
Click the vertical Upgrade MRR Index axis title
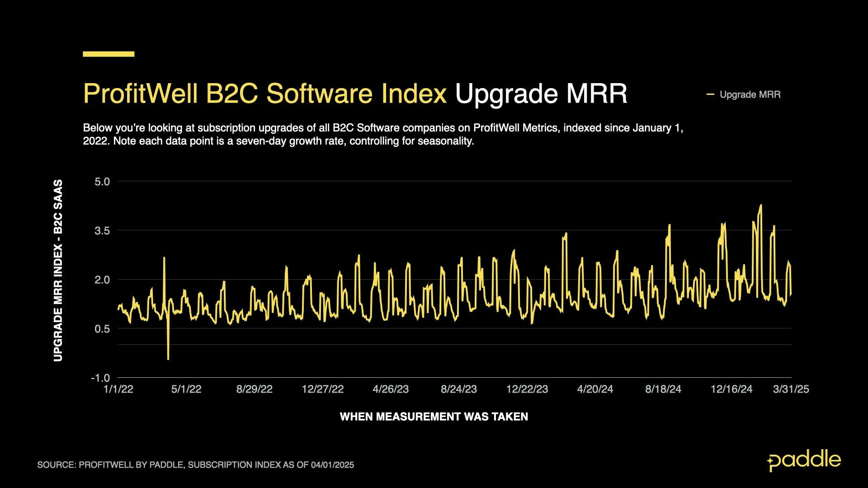click(58, 271)
